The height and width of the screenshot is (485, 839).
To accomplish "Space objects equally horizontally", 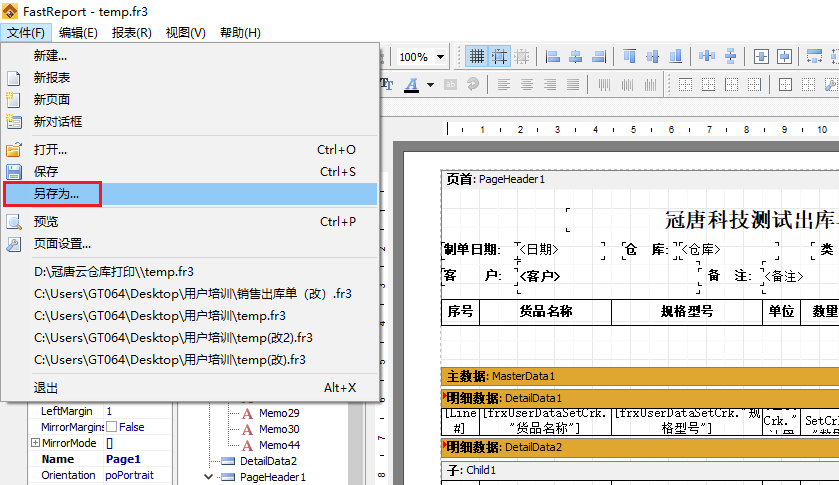I will (x=707, y=56).
